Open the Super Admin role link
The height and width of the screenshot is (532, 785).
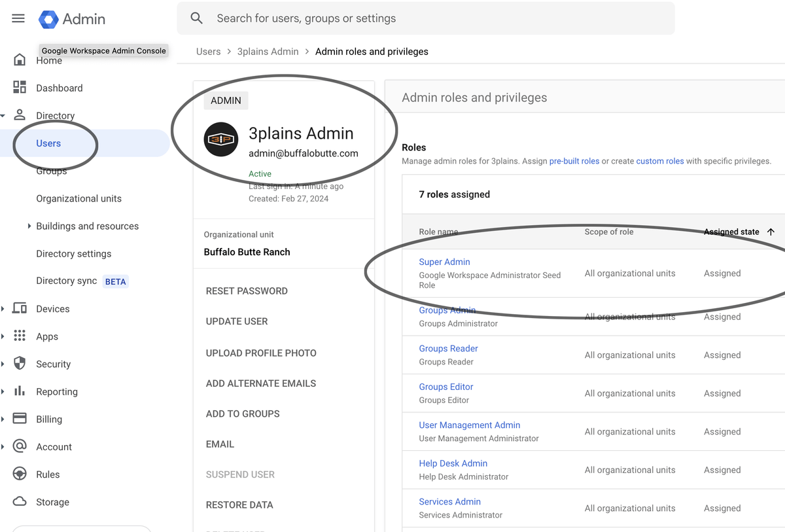[x=444, y=262]
